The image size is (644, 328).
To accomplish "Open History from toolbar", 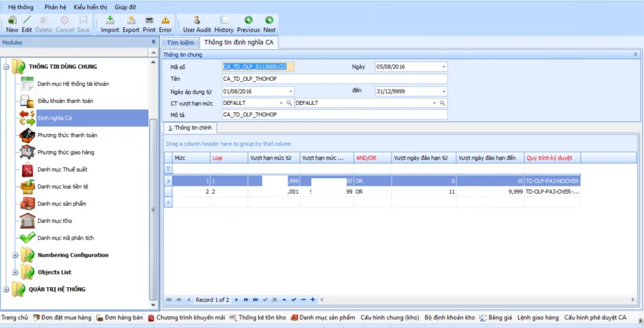I will click(224, 24).
